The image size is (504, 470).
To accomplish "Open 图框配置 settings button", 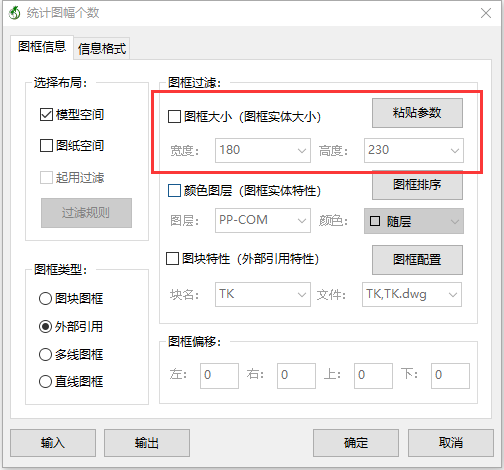I will 417,260.
